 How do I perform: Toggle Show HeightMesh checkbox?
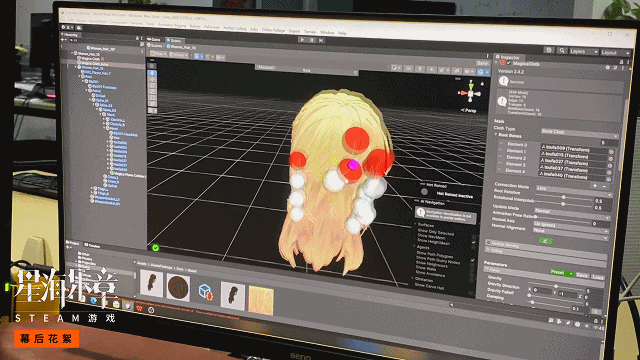click(473, 242)
